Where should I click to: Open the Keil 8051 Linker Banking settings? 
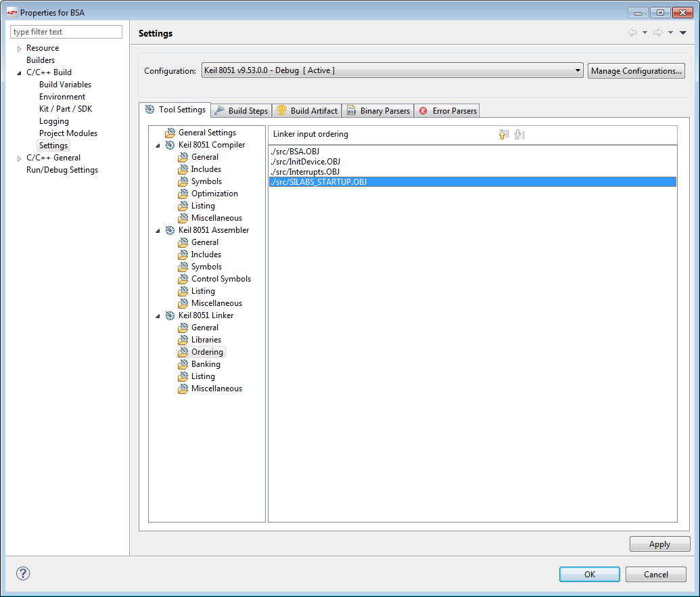204,363
